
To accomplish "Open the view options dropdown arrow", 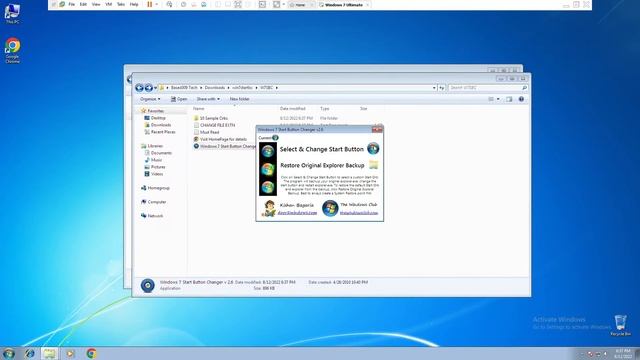I will (498, 99).
